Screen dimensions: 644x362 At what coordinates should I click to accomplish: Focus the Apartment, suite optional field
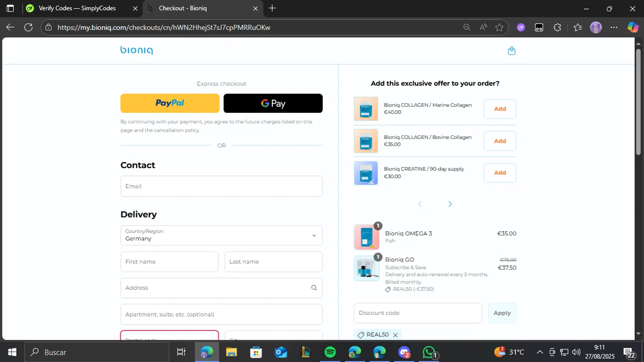(222, 314)
